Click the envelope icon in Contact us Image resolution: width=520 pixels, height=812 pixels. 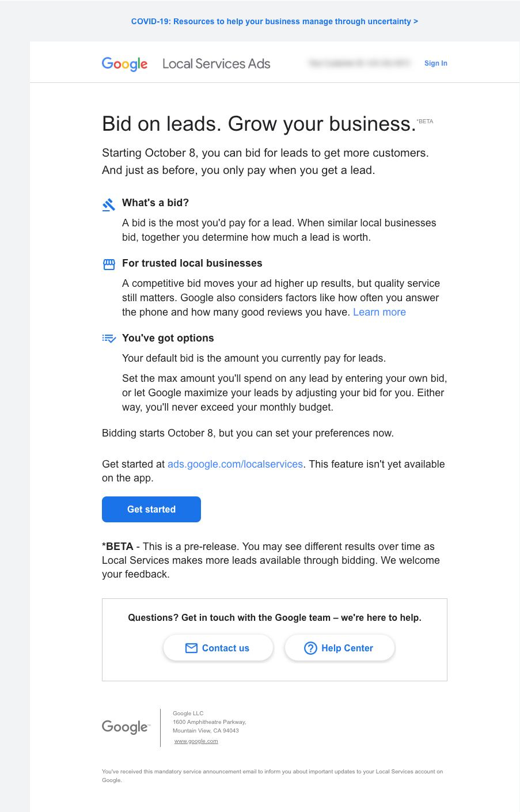191,648
